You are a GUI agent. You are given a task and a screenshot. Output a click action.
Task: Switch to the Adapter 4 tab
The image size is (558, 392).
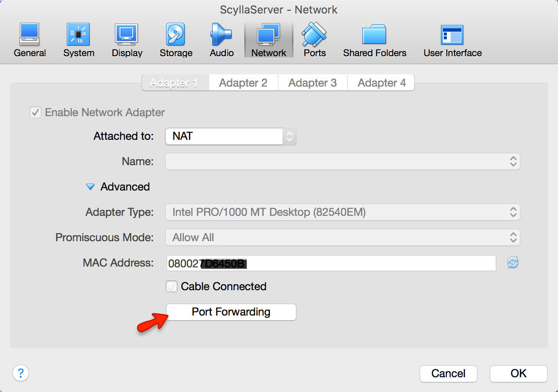(x=381, y=83)
